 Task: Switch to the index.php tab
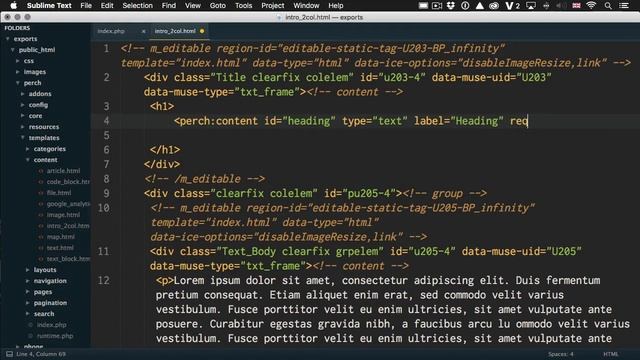pyautogui.click(x=111, y=31)
